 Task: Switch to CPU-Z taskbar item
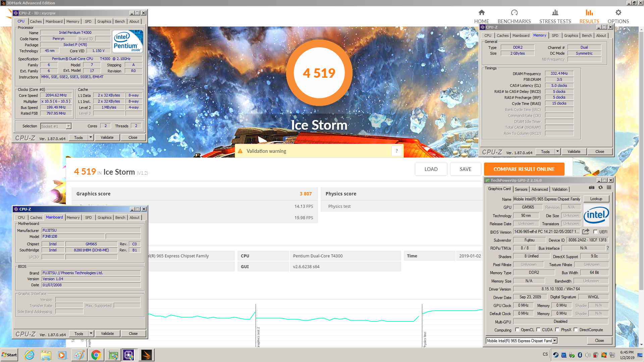click(x=129, y=355)
